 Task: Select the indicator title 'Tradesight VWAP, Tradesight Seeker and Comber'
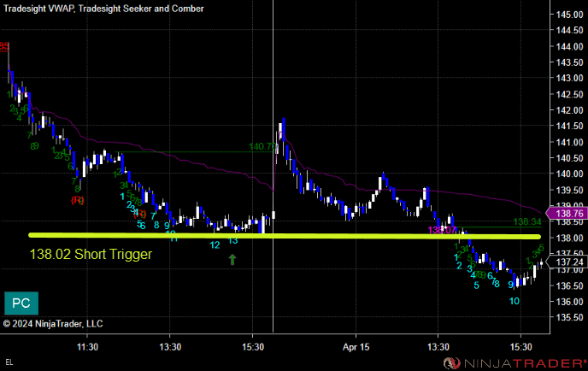[x=104, y=9]
